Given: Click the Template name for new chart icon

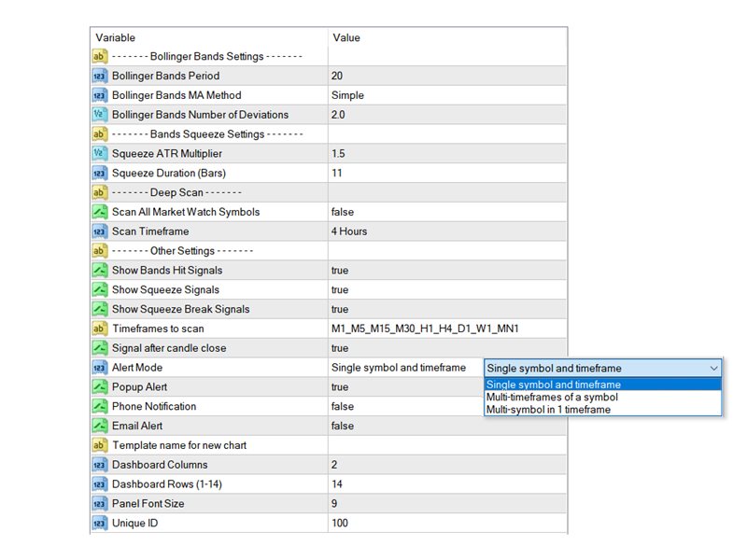Looking at the screenshot, I should tap(99, 445).
